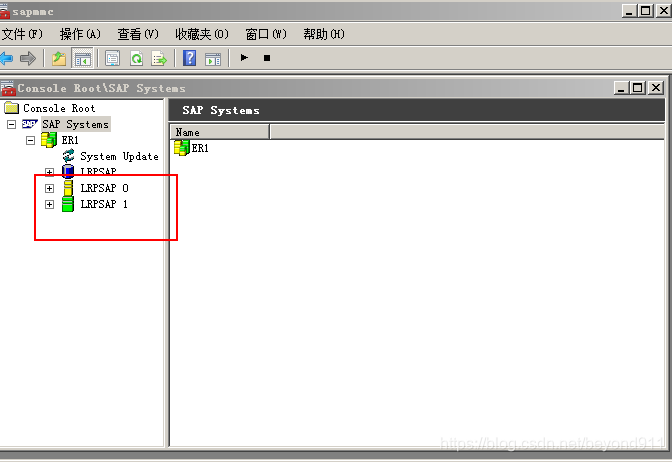Click the System Update icon

click(x=69, y=156)
